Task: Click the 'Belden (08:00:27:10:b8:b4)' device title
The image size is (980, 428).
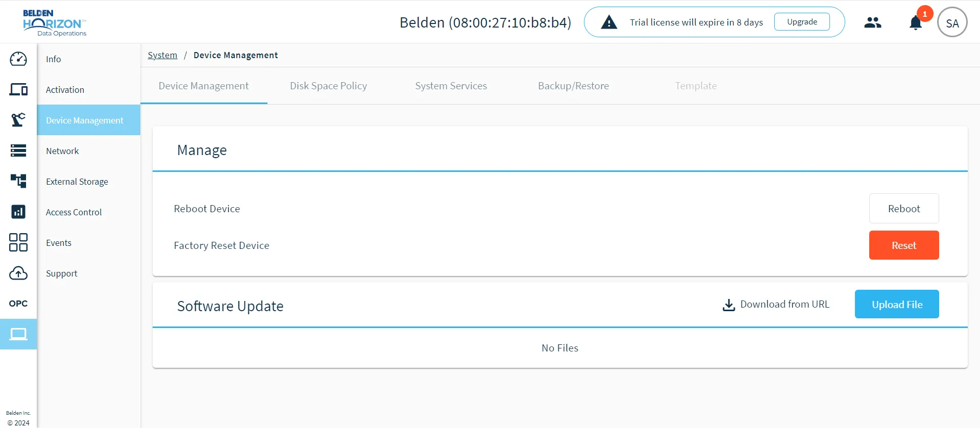Action: pyautogui.click(x=485, y=22)
